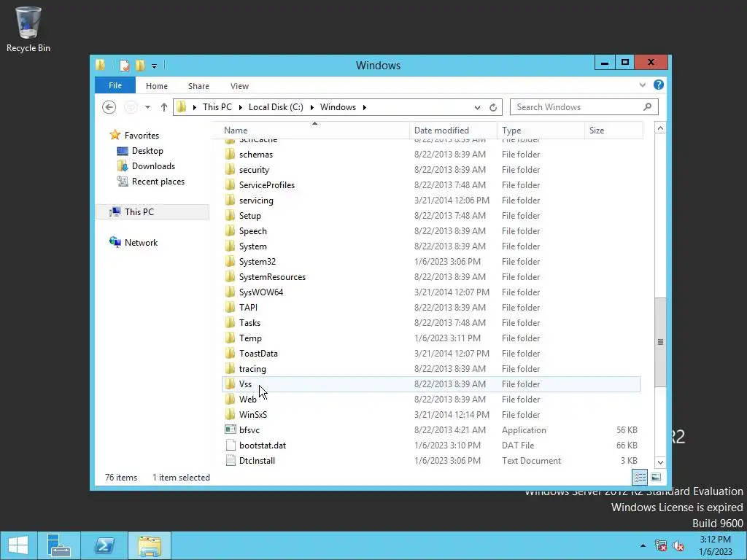
Task: Open the Recycle Bin on desktop
Action: point(28,28)
